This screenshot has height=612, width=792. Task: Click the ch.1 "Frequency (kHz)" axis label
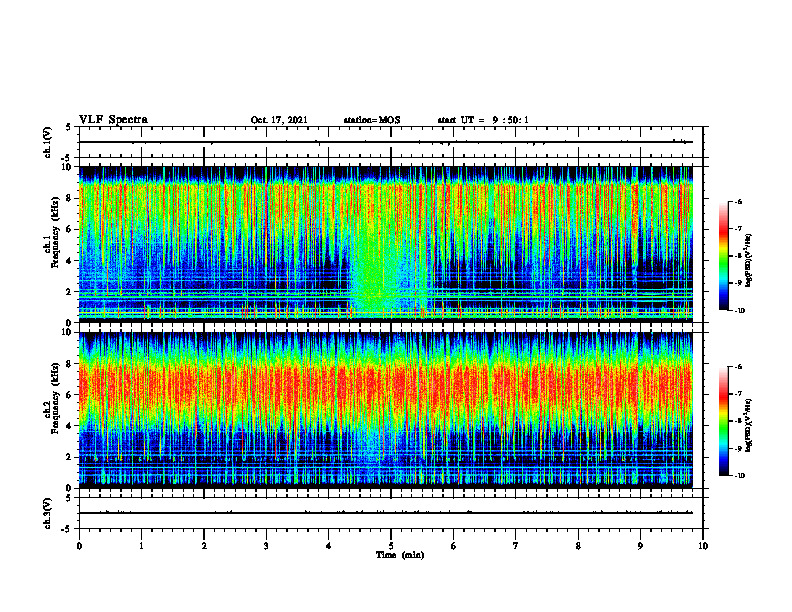tap(57, 233)
